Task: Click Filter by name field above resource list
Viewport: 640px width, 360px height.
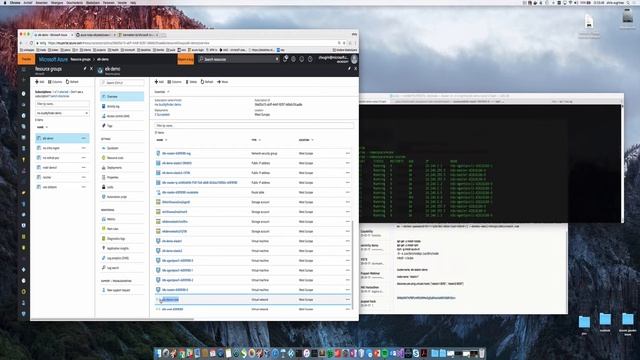Action: (x=254, y=125)
